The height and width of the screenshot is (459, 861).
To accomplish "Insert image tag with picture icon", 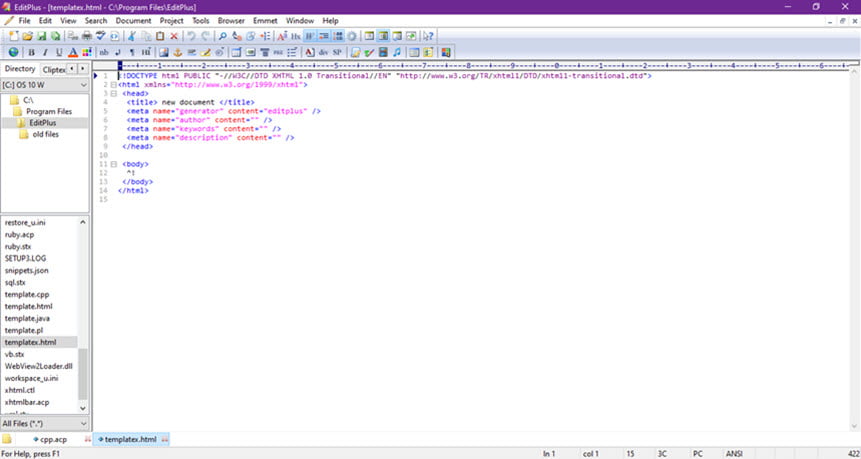I will (164, 52).
